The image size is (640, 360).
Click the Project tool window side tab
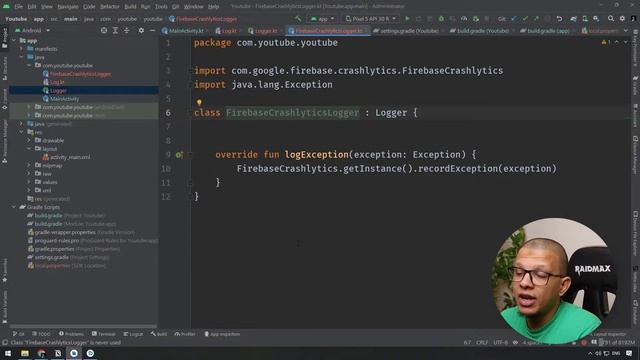[4, 38]
